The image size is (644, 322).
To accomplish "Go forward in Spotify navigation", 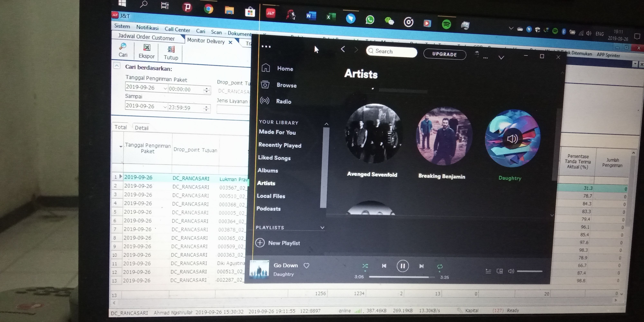I will (356, 50).
